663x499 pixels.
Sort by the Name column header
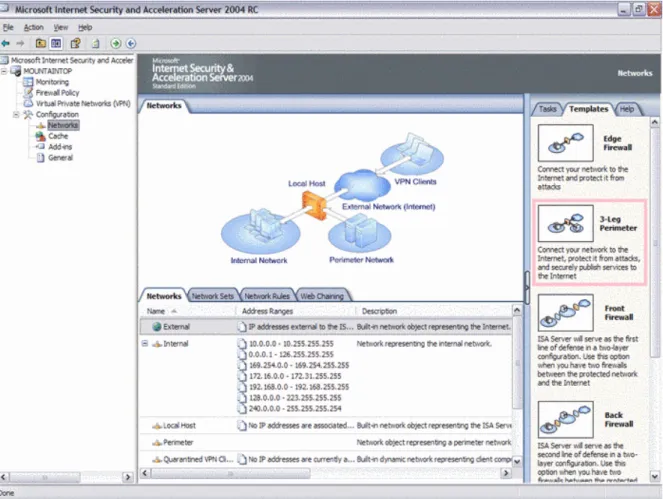pos(187,311)
